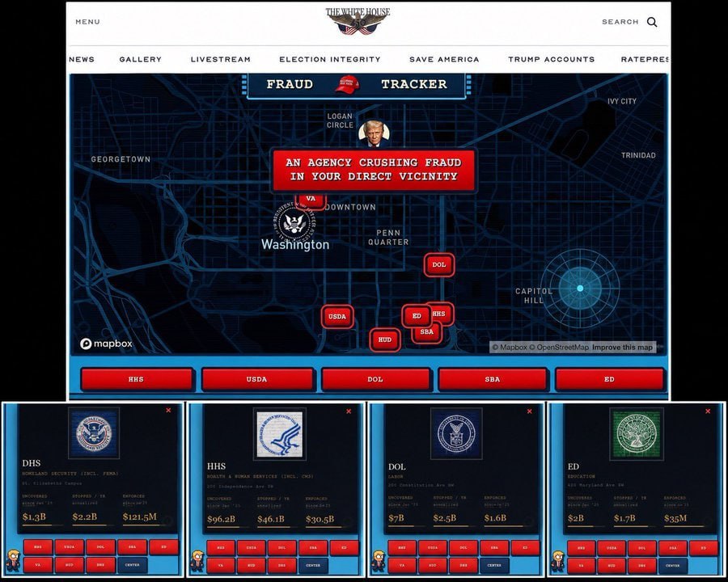
Task: Click the cartoon character in HHS panel
Action: (197, 561)
